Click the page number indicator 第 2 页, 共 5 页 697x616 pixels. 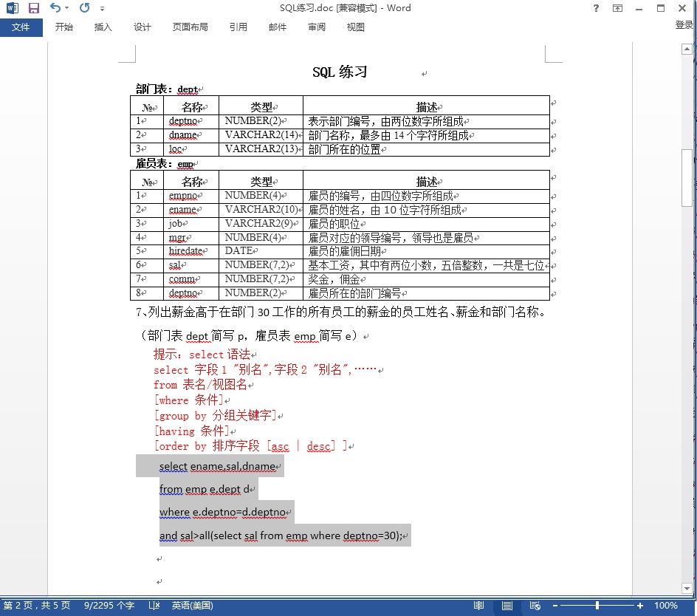click(x=37, y=606)
